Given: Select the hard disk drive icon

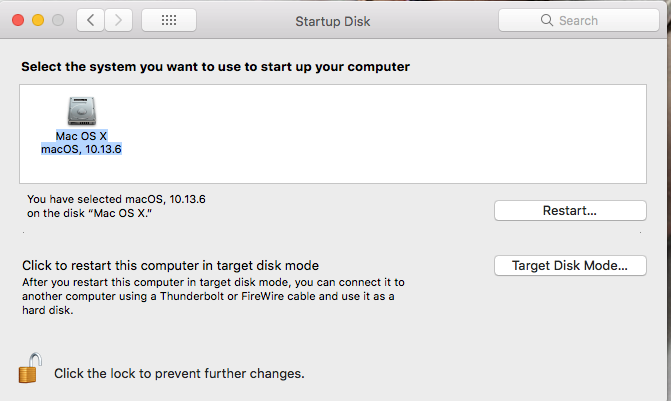Looking at the screenshot, I should (82, 111).
